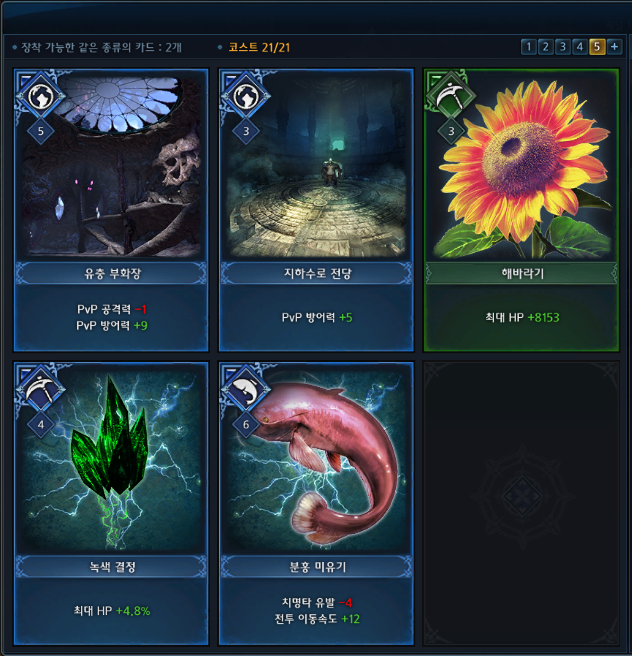The height and width of the screenshot is (656, 632).
Task: Click the empty card slot
Action: [522, 504]
